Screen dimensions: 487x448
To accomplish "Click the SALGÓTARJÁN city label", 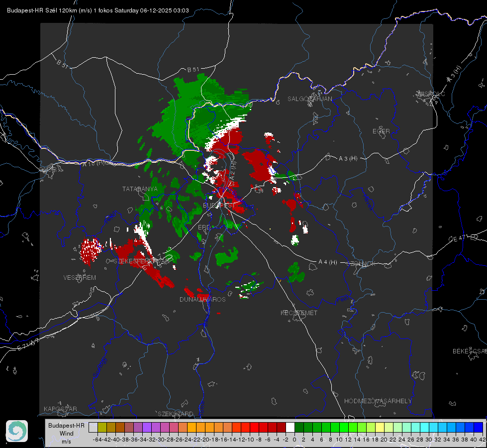I will point(309,99).
